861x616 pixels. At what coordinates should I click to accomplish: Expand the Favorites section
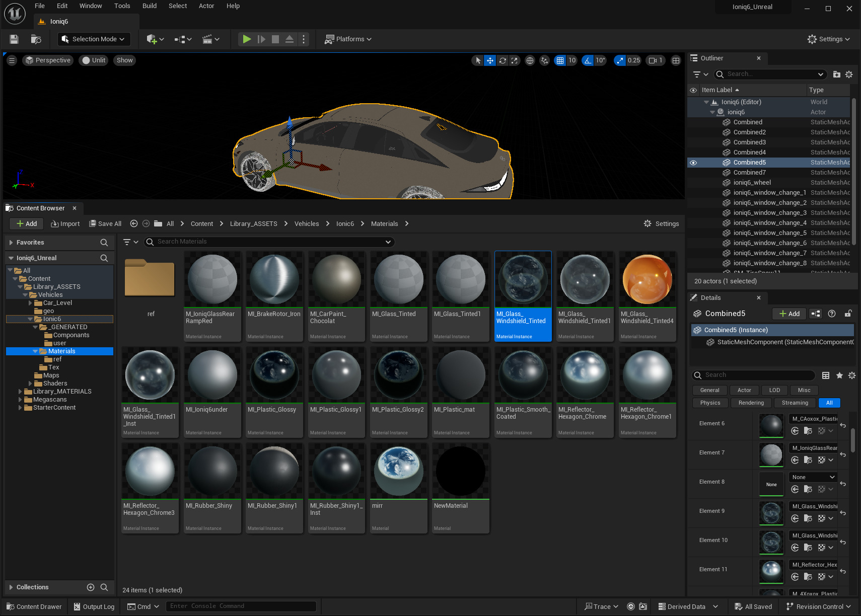[11, 243]
